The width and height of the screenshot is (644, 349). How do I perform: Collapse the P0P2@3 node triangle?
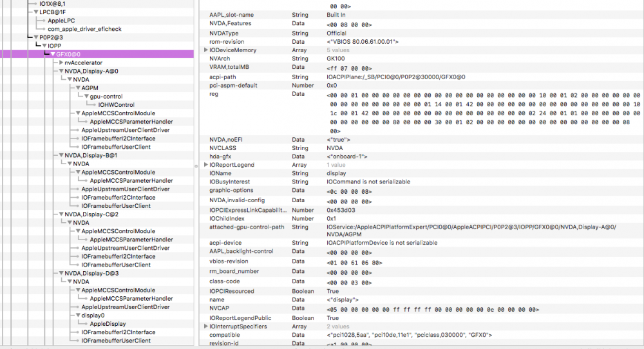[36, 37]
